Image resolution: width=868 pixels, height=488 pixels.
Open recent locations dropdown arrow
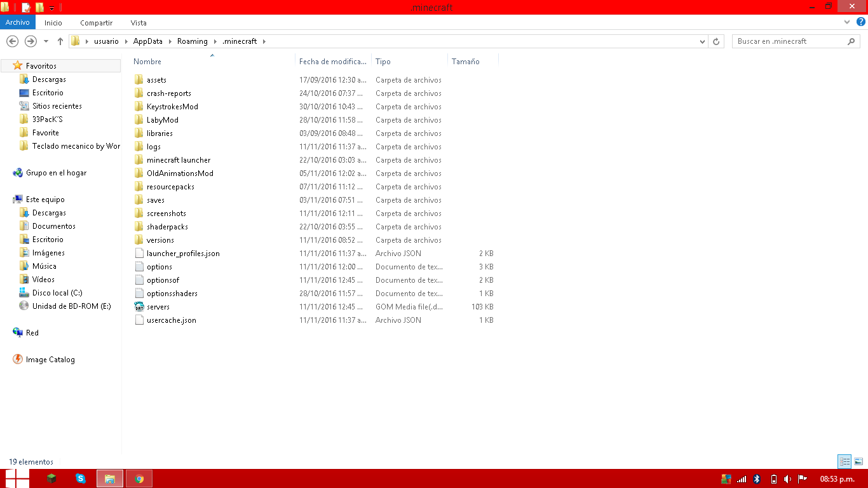coord(46,41)
